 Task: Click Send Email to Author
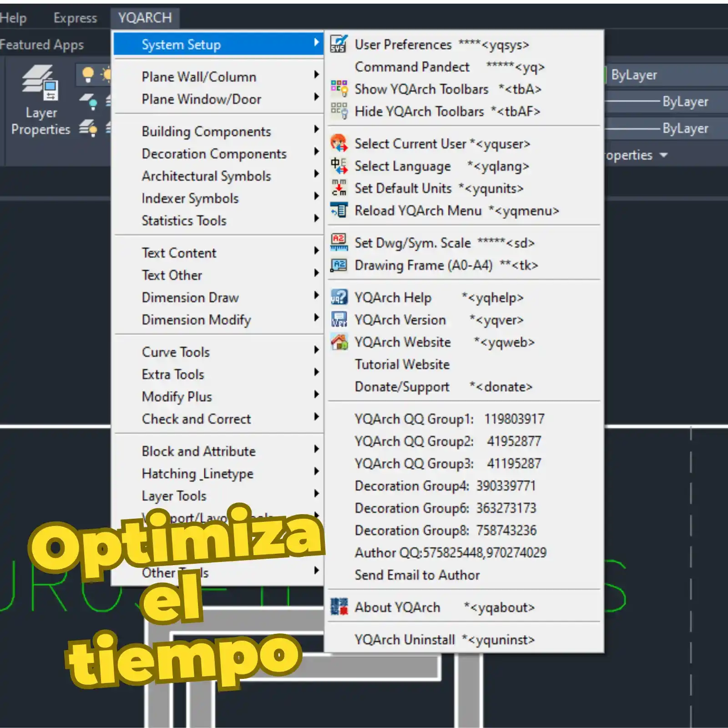point(417,575)
